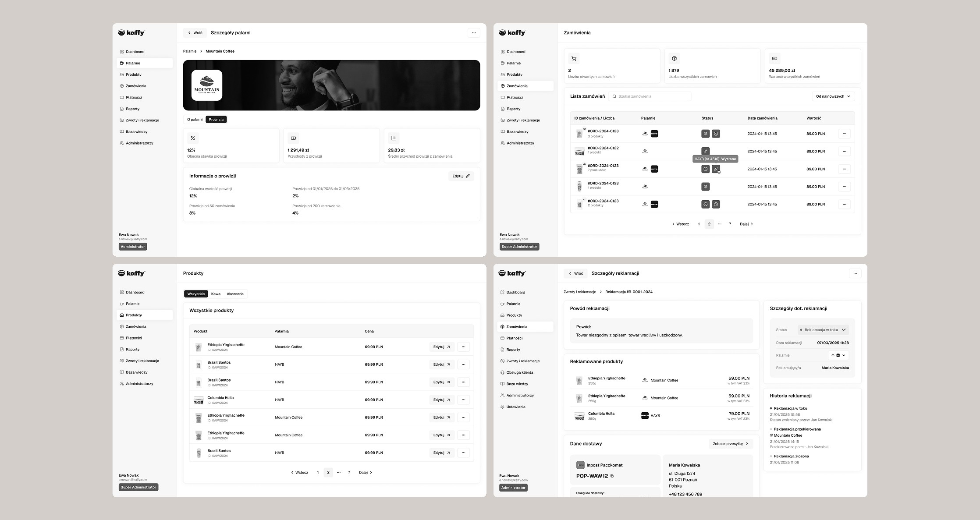Click the percent icon on the 12% commission card
Screen dimensions: 980x520
click(193, 138)
